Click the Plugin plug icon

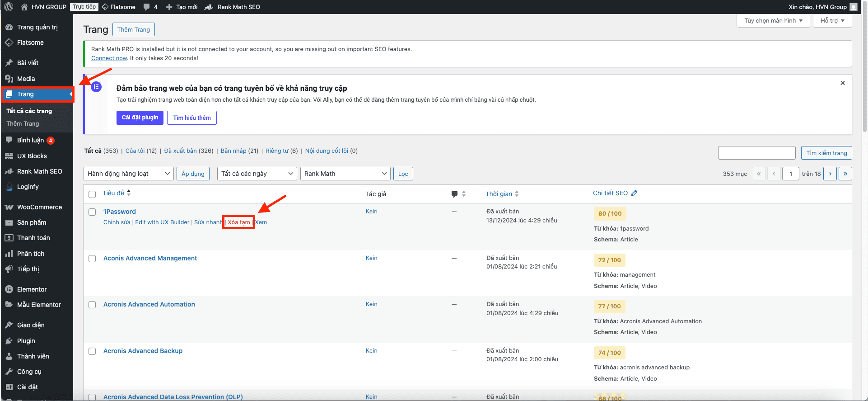pyautogui.click(x=9, y=341)
